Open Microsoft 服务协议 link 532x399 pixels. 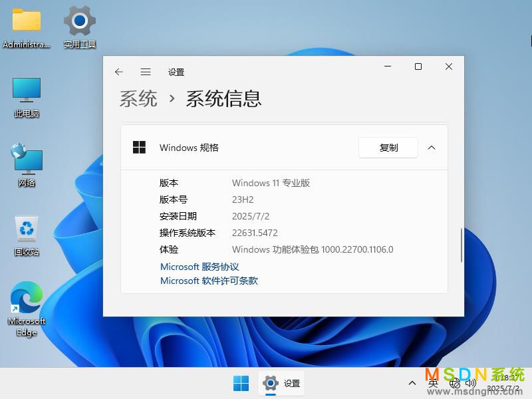pyautogui.click(x=199, y=267)
